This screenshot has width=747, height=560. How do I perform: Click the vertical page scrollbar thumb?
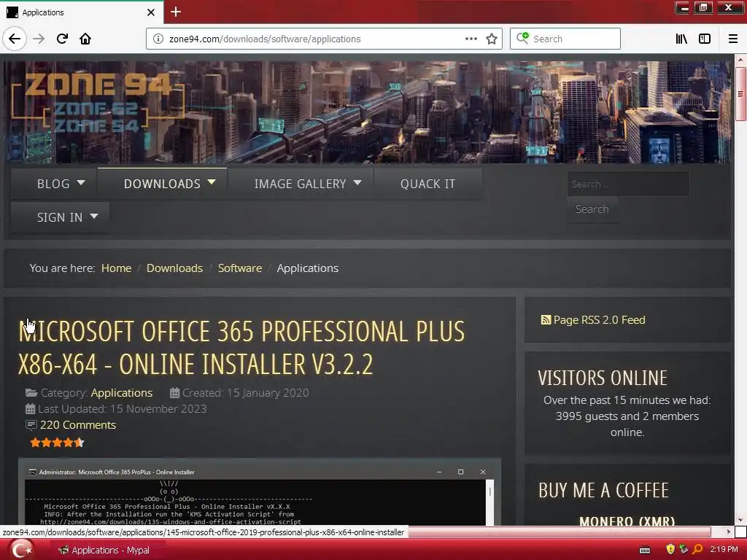740,94
